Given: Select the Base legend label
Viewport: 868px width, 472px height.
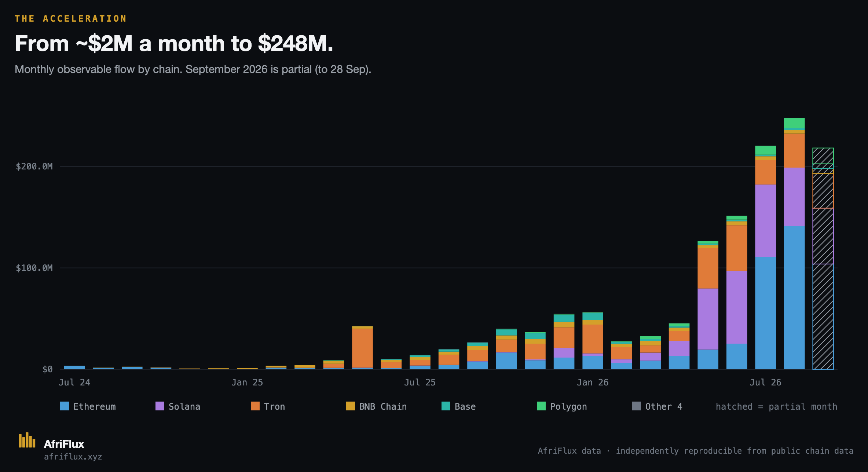Looking at the screenshot, I should 465,406.
